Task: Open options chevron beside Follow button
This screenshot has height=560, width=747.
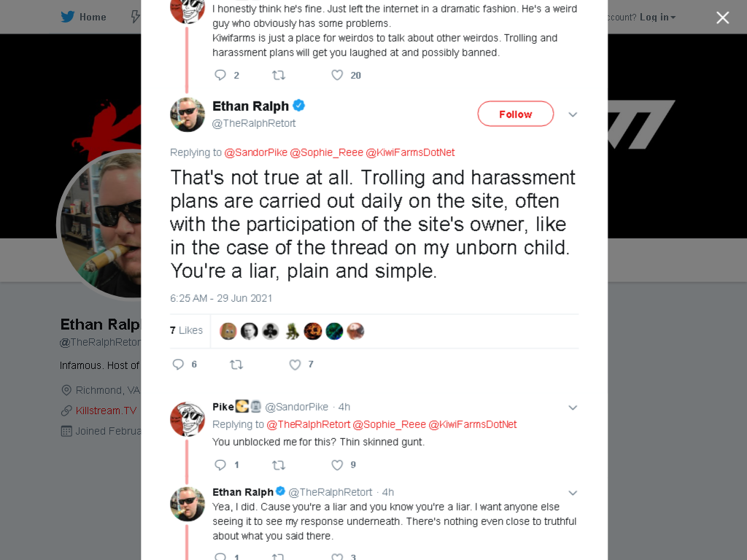Action: 573,114
